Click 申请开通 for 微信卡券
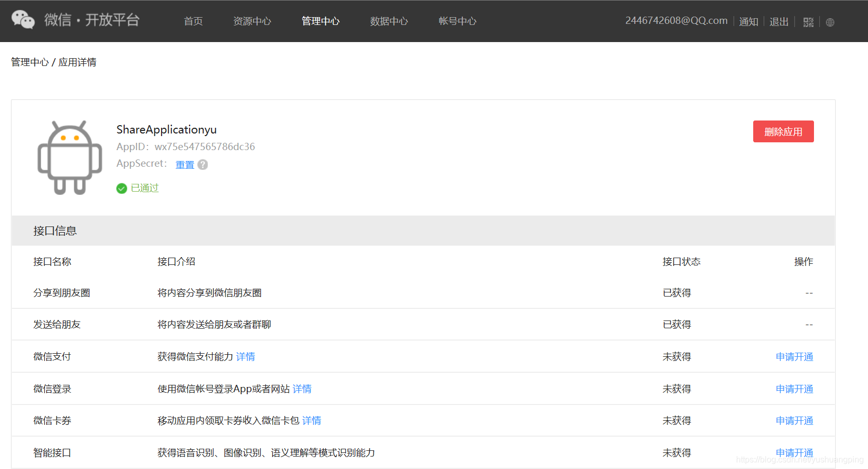Screen dimensions: 868x469 [794, 421]
